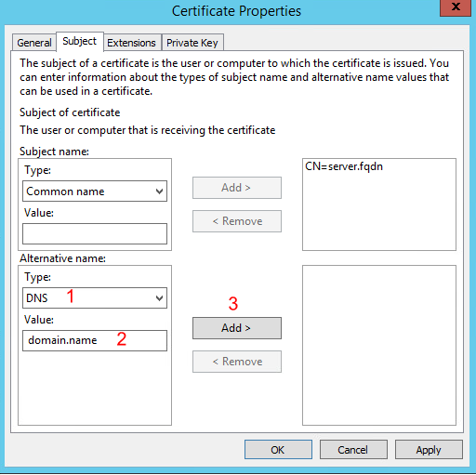Open the Extensions tab
The height and width of the screenshot is (475, 476).
click(x=131, y=43)
